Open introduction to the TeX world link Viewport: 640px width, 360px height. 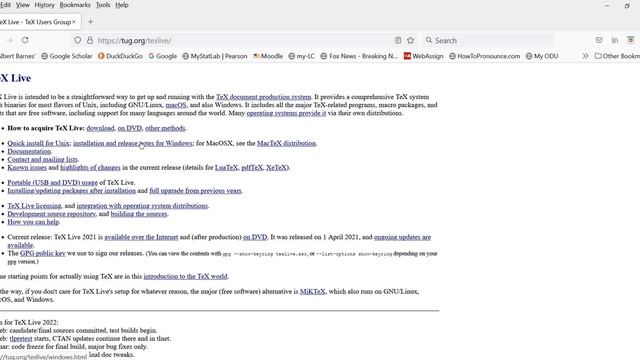point(185,276)
